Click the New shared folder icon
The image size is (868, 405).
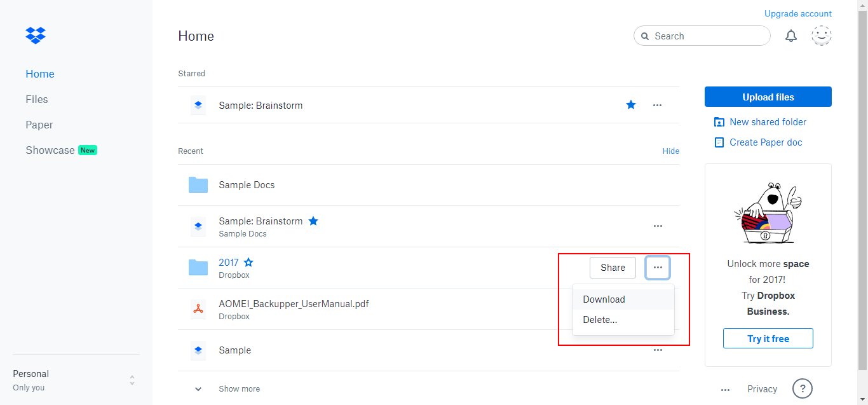(x=719, y=121)
